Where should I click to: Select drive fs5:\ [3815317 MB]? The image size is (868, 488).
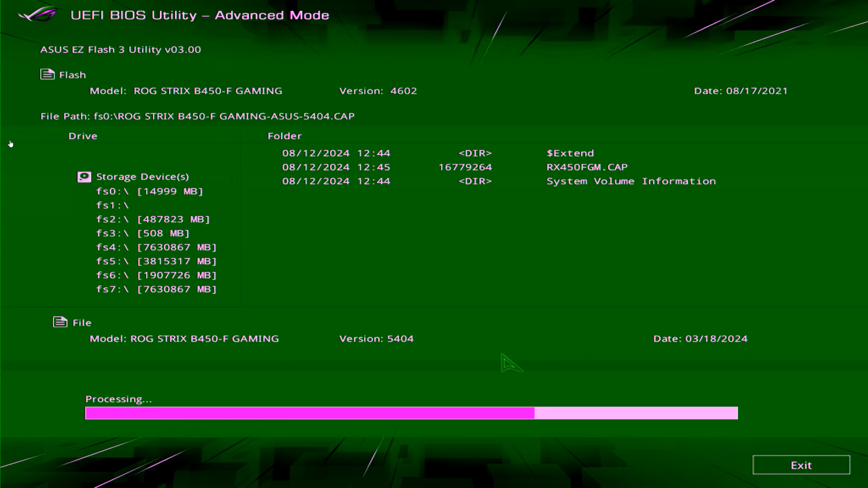[x=156, y=261]
